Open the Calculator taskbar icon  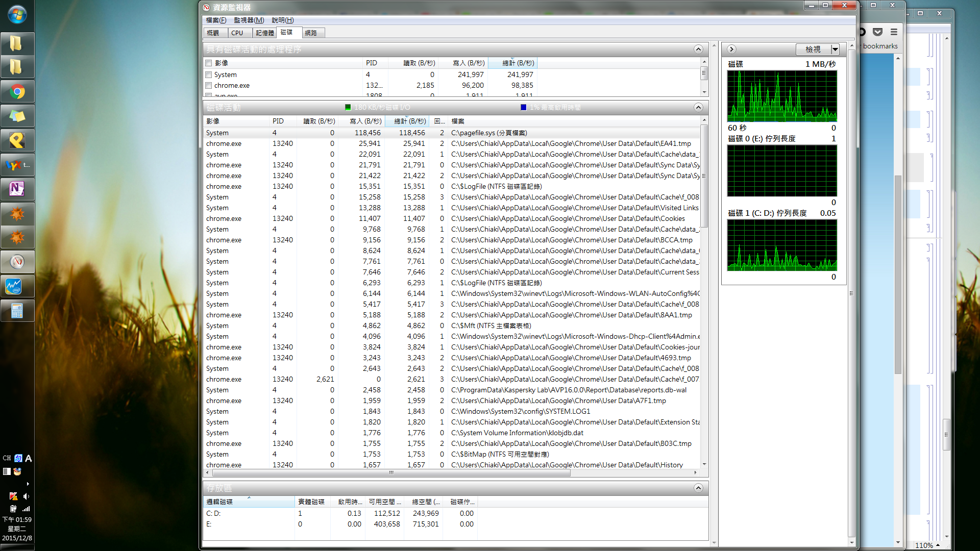[x=17, y=311]
